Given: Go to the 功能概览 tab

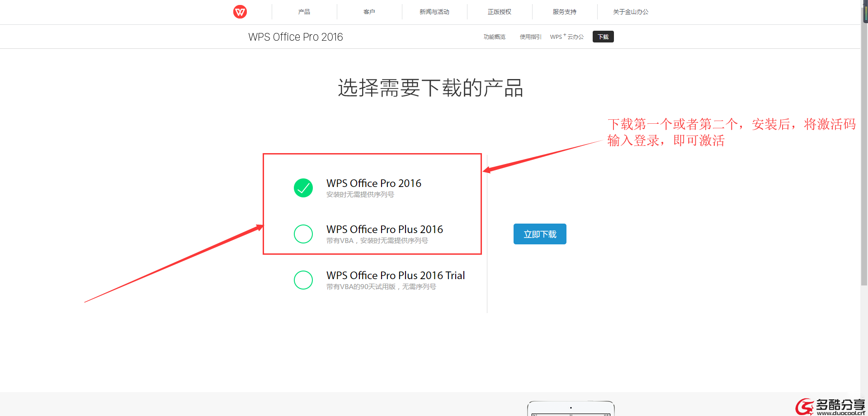Looking at the screenshot, I should (x=495, y=37).
